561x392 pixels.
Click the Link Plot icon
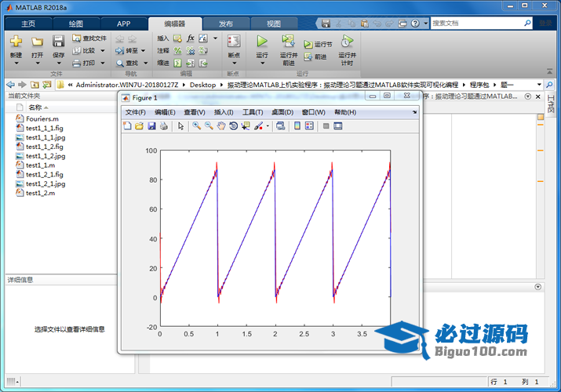tap(281, 125)
